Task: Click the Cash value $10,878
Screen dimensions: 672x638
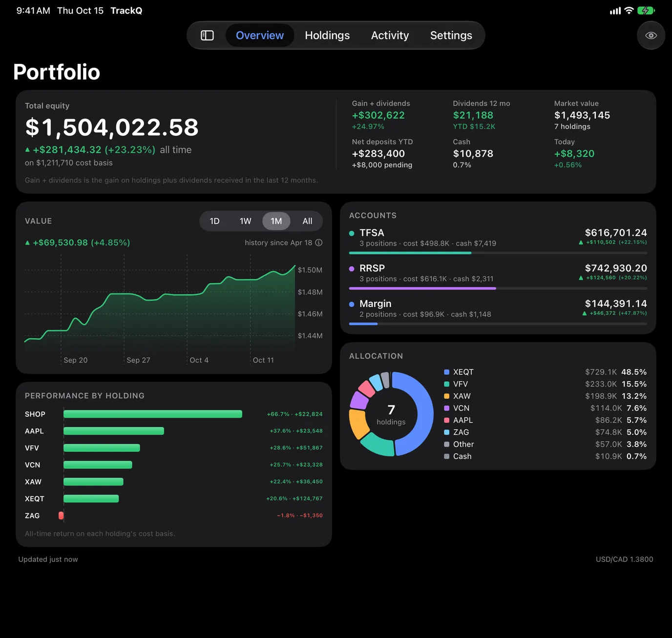Action: coord(473,154)
